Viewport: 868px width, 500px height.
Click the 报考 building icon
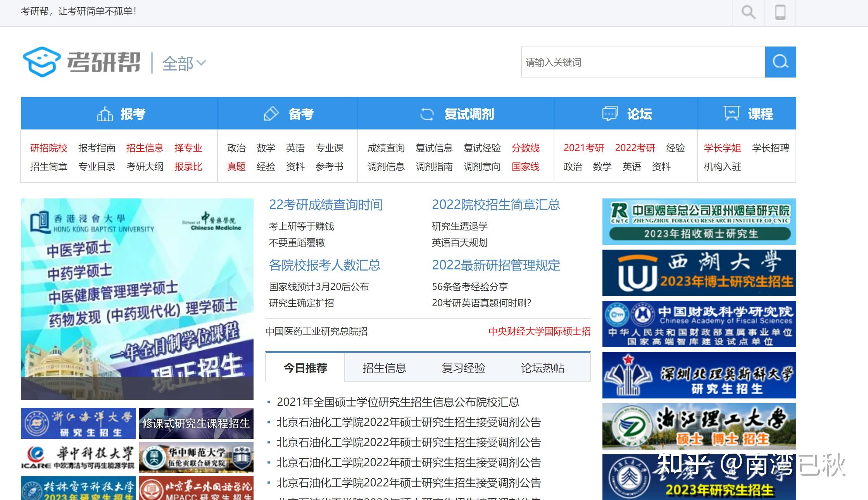[105, 114]
